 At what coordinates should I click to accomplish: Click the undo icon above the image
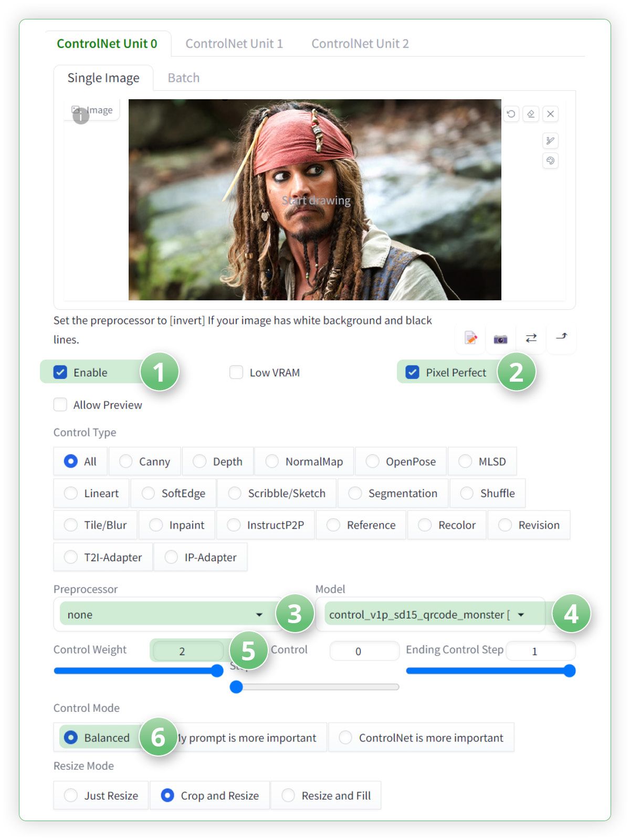pyautogui.click(x=511, y=114)
